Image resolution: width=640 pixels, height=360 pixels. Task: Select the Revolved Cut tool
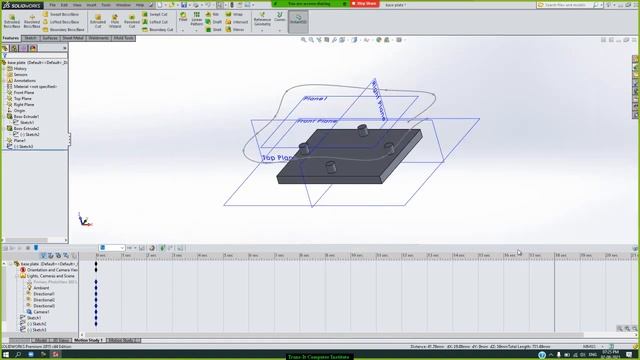pyautogui.click(x=131, y=20)
